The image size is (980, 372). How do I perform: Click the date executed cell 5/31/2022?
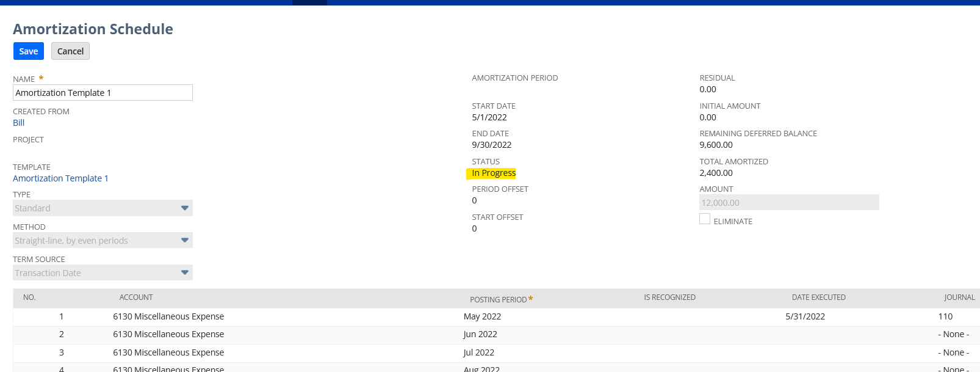[805, 316]
